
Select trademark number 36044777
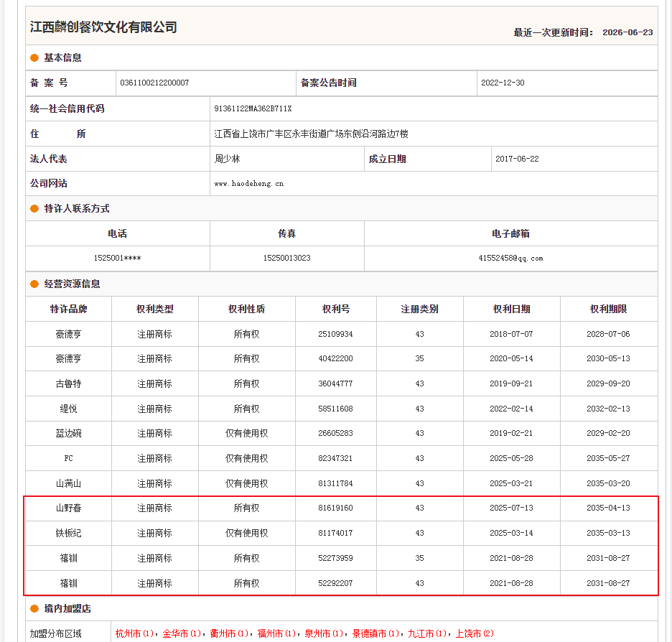pyautogui.click(x=335, y=383)
